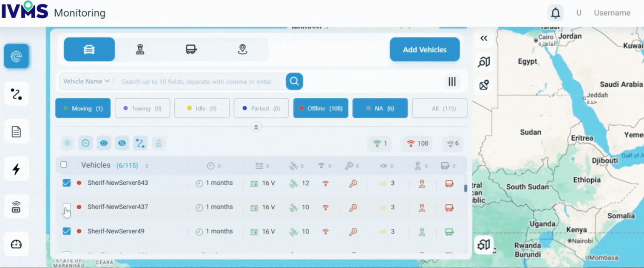Switch to the drivers tab

140,50
